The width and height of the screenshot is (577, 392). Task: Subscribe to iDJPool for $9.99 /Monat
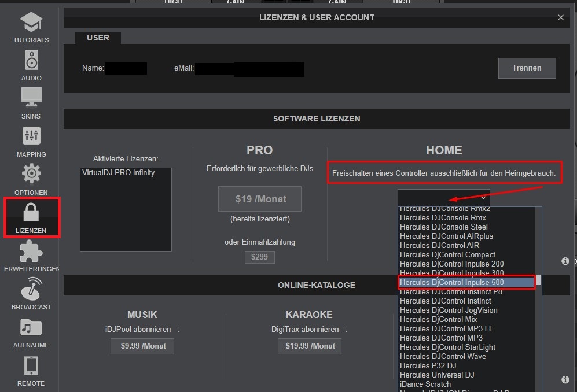click(142, 346)
